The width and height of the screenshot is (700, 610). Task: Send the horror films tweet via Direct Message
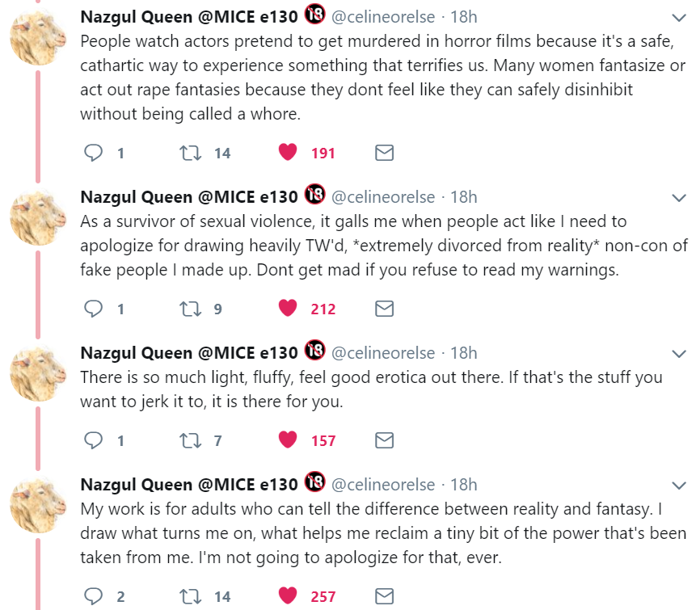(x=385, y=153)
